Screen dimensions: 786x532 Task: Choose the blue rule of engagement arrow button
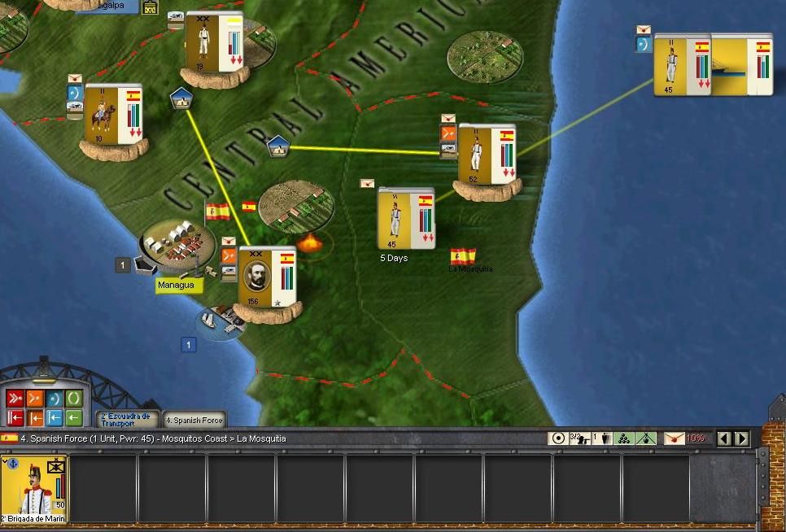point(55,417)
